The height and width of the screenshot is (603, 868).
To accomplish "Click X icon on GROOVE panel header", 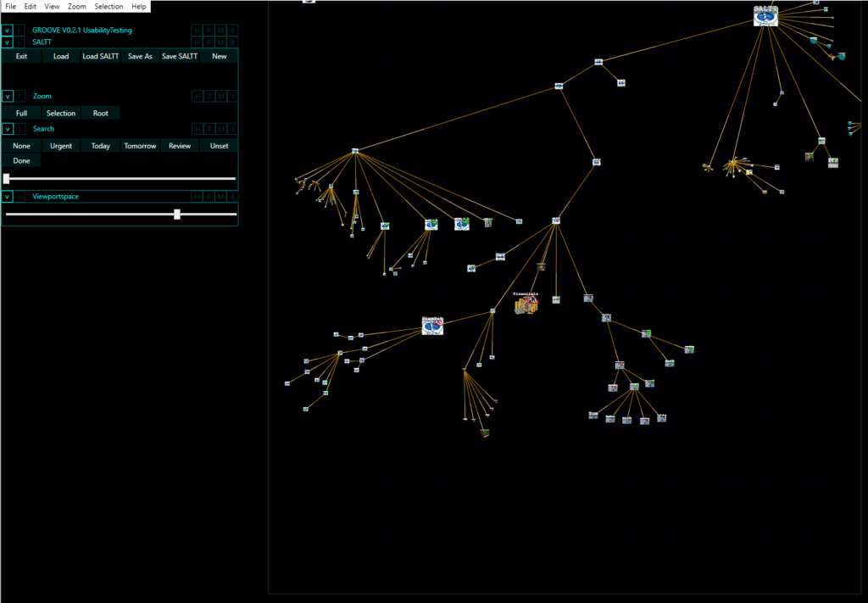I will [x=233, y=31].
